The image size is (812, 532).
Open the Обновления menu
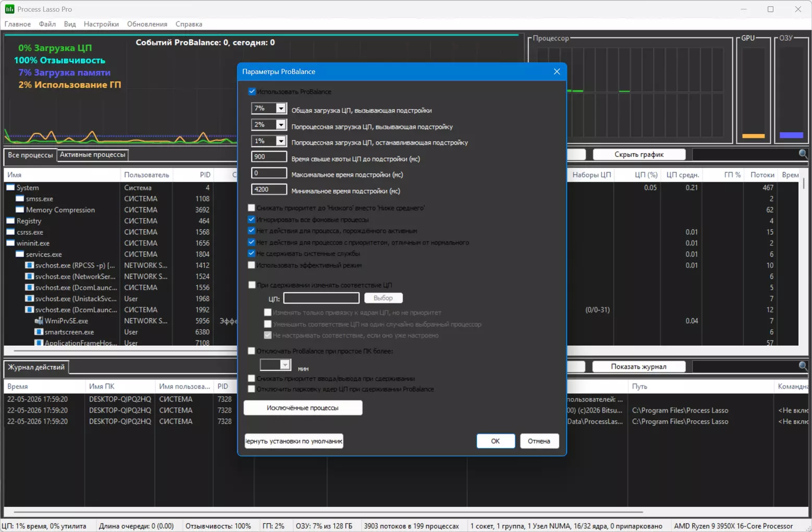pos(147,24)
